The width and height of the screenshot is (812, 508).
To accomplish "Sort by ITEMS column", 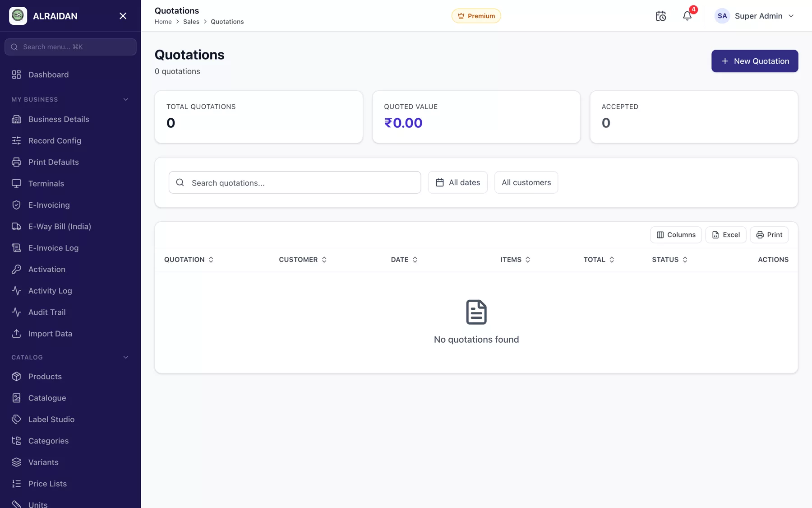I will click(515, 260).
